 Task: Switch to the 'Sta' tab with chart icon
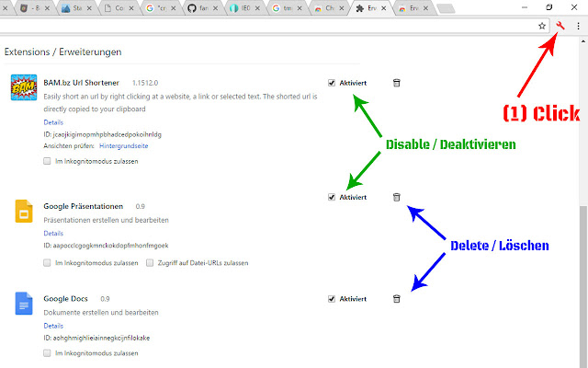(x=75, y=8)
